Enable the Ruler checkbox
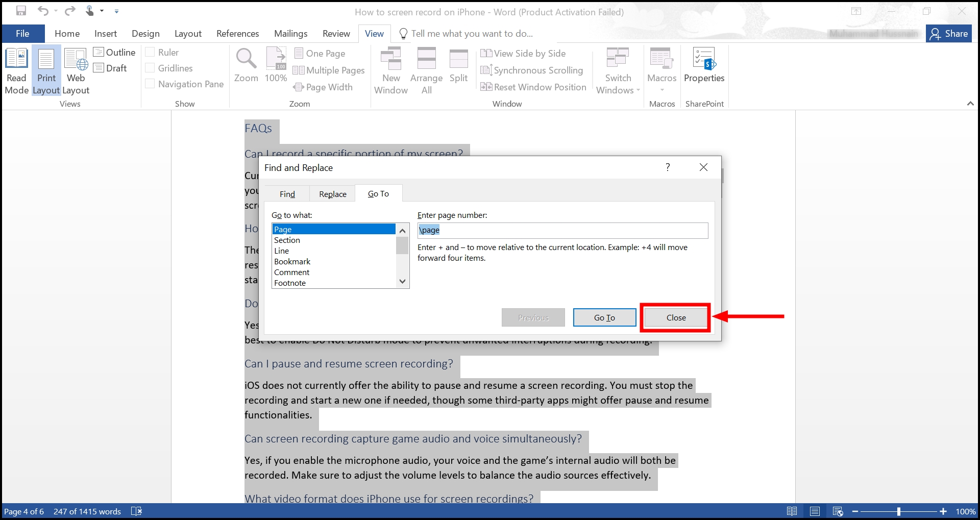980x520 pixels. click(150, 52)
